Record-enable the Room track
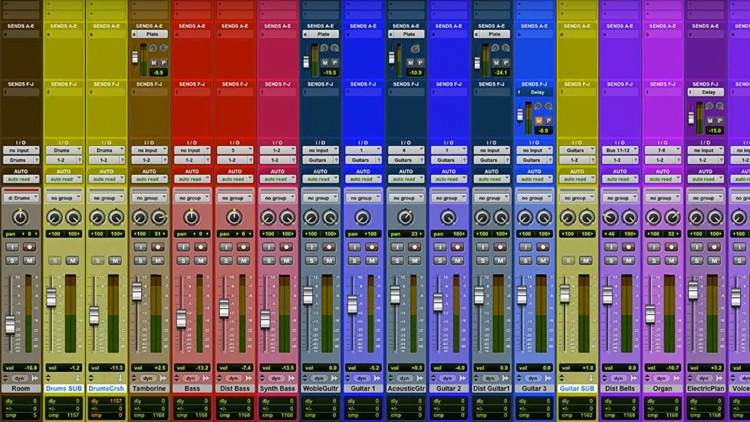Image resolution: width=750 pixels, height=422 pixels. pos(30,247)
